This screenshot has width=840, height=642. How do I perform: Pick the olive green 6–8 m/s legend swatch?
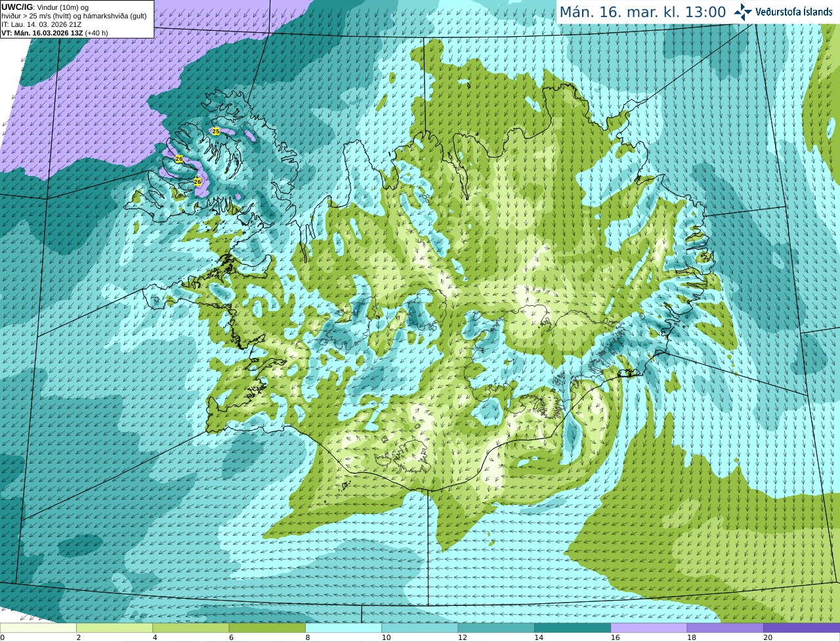[267, 628]
